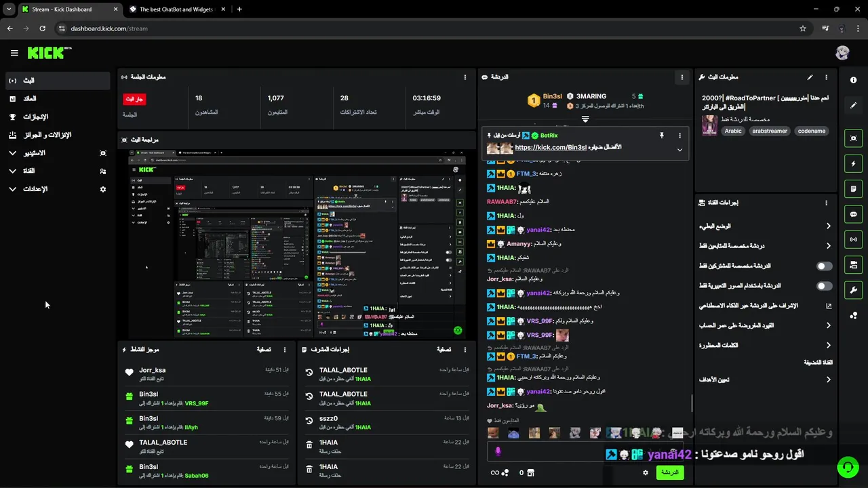The width and height of the screenshot is (868, 488).
Task: Open moderator actions panel three-dot menu
Action: click(465, 350)
